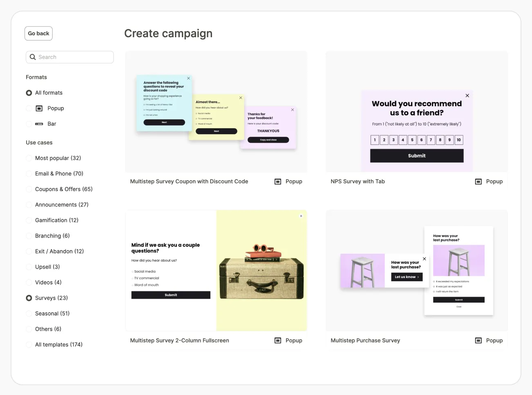This screenshot has width=532, height=395.
Task: Open the Multistep Survey Coupon template thumbnail
Action: pos(216,112)
